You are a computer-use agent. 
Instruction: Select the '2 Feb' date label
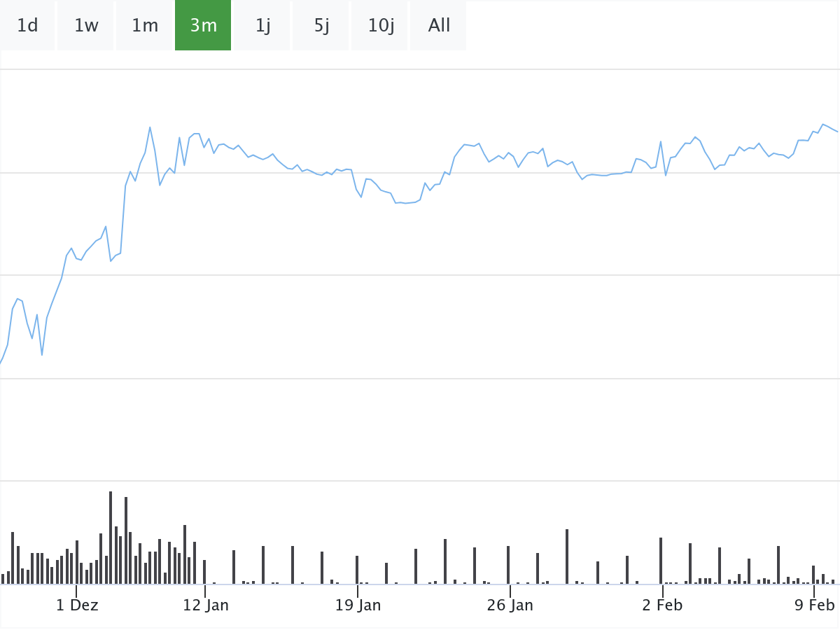point(662,605)
